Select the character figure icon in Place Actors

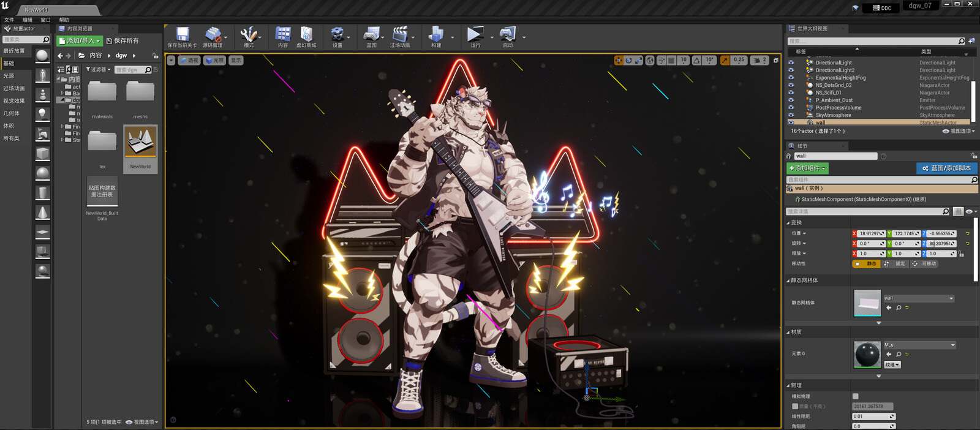click(42, 75)
